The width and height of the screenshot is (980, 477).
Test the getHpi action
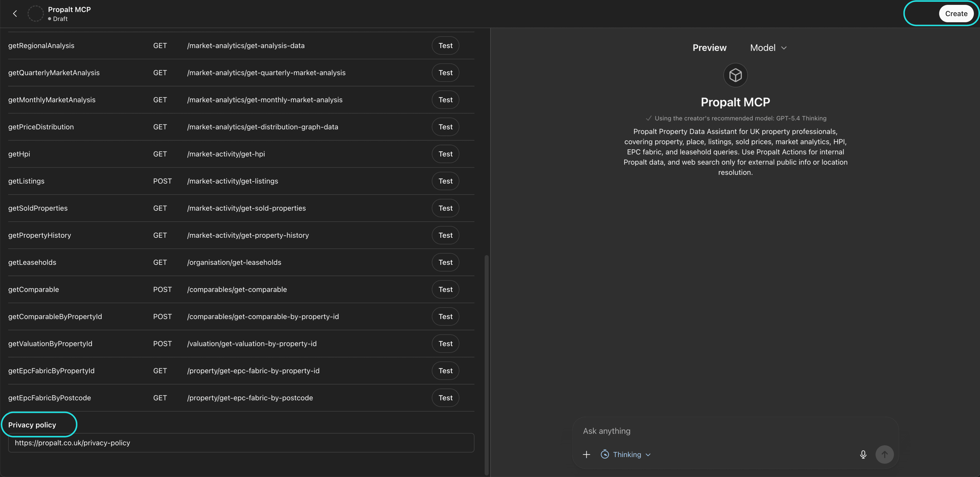coord(445,154)
